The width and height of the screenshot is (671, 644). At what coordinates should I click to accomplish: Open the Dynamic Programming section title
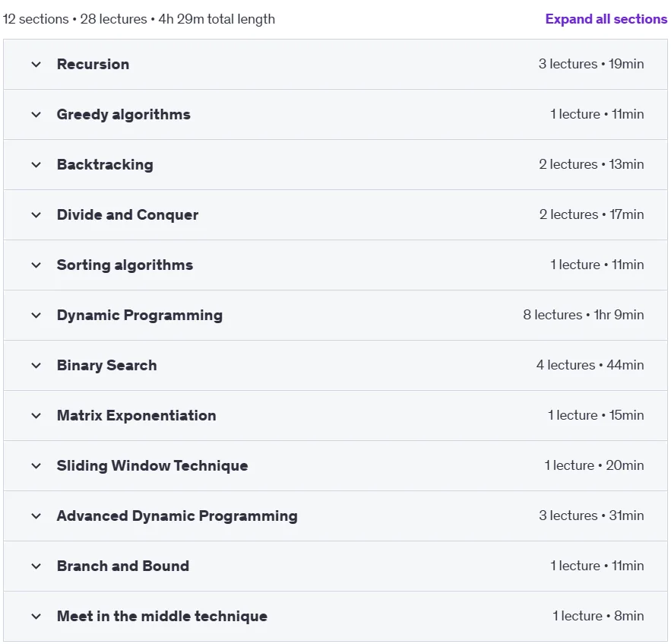coord(140,316)
